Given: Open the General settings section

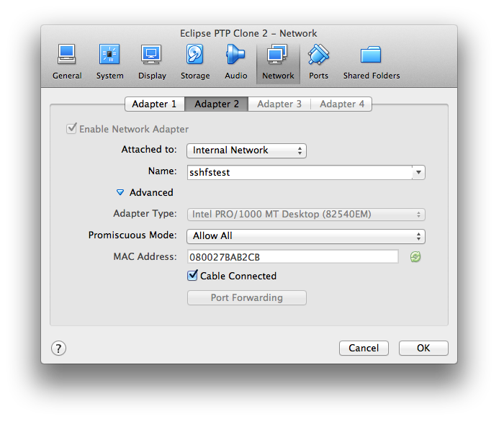Looking at the screenshot, I should (x=67, y=61).
